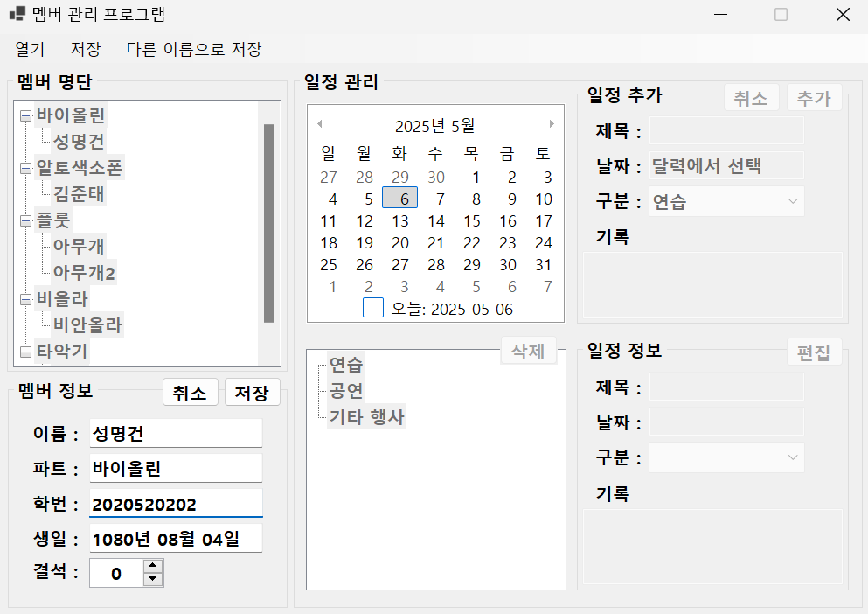This screenshot has width=868, height=614.
Task: Minimize the 멤버 관리 프로그램 window
Action: [x=721, y=14]
